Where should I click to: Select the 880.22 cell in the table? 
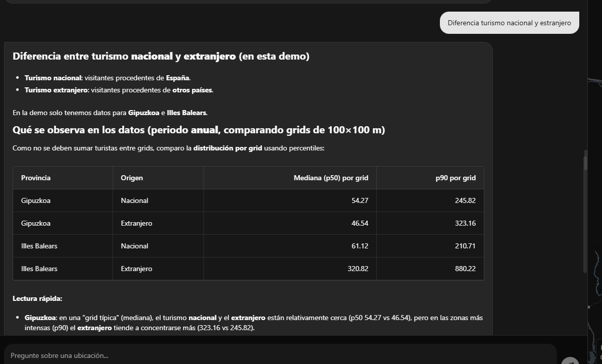tap(465, 269)
